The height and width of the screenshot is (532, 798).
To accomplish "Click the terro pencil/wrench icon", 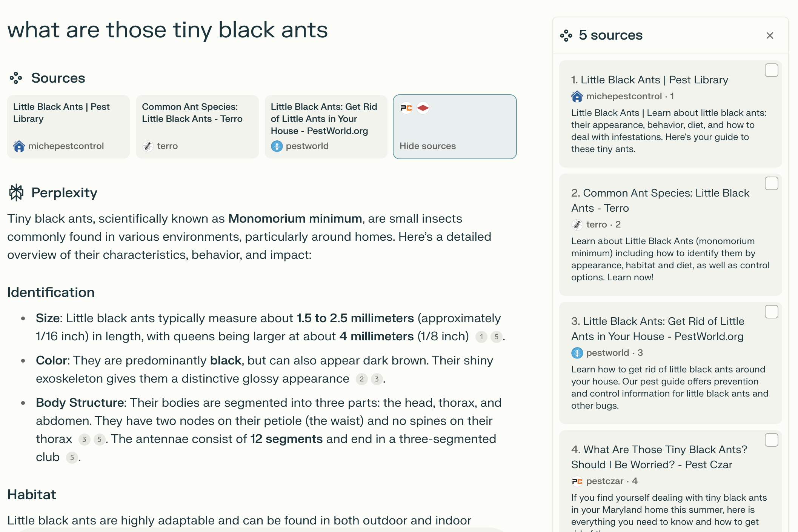I will 148,146.
